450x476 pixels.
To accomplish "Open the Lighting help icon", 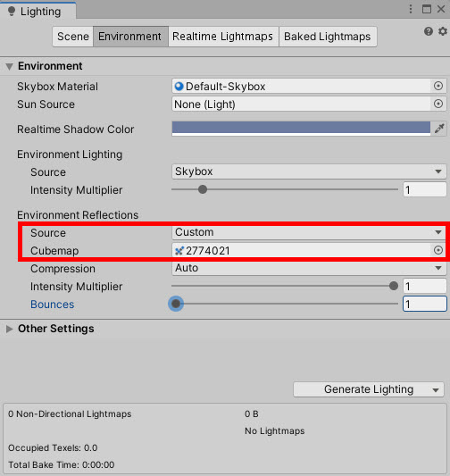I will pos(429,31).
